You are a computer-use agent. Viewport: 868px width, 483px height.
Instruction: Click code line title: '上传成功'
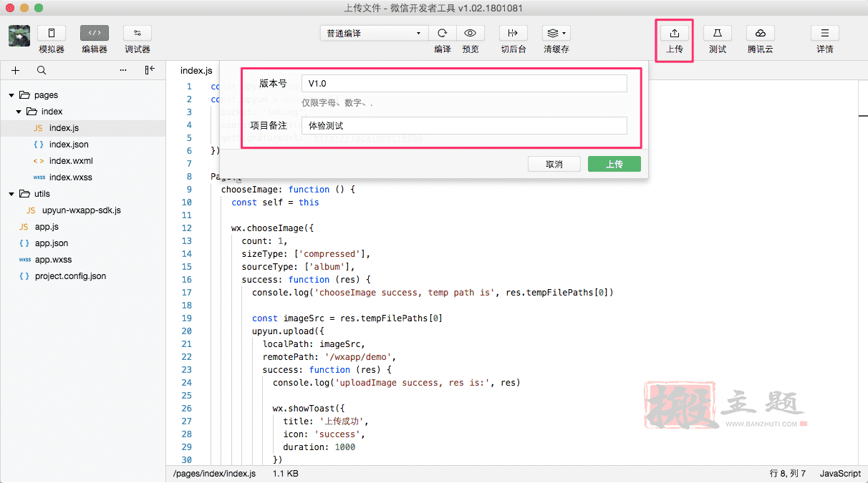[326, 421]
